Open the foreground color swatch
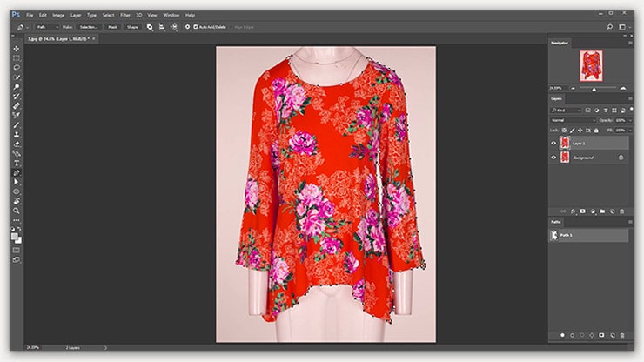644x362 pixels. click(x=15, y=237)
